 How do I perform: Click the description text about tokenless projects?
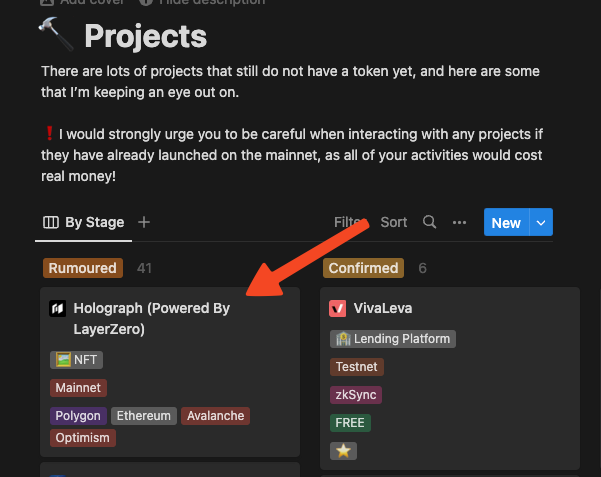(290, 82)
